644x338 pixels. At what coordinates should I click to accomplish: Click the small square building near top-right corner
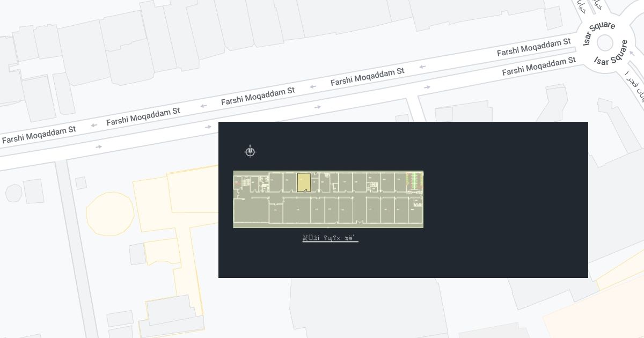(553, 18)
